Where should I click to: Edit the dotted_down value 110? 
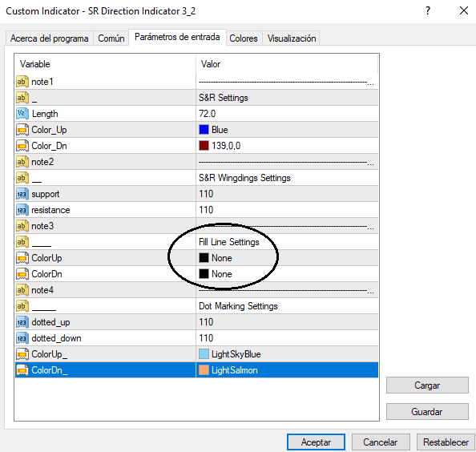(x=287, y=338)
